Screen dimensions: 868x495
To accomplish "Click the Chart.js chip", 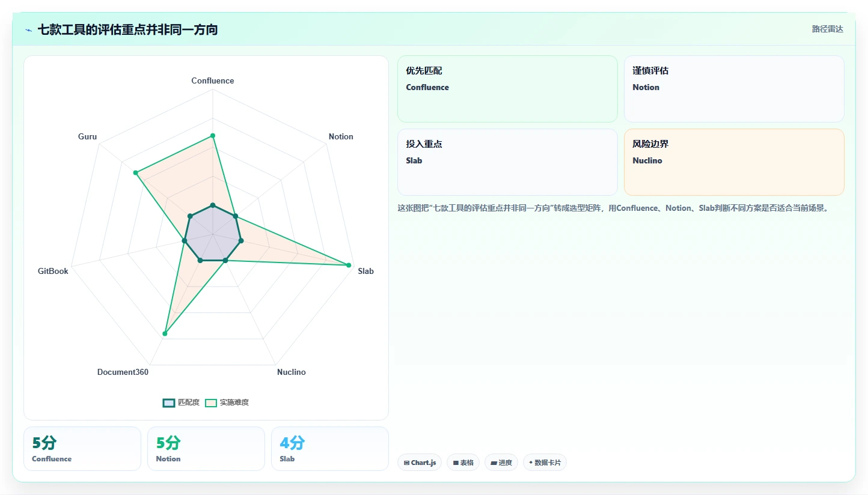I will tap(420, 463).
